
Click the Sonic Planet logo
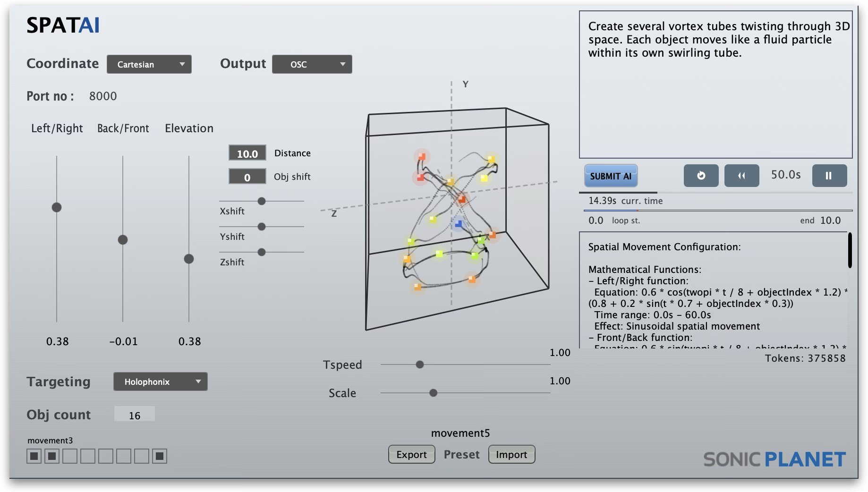click(774, 459)
